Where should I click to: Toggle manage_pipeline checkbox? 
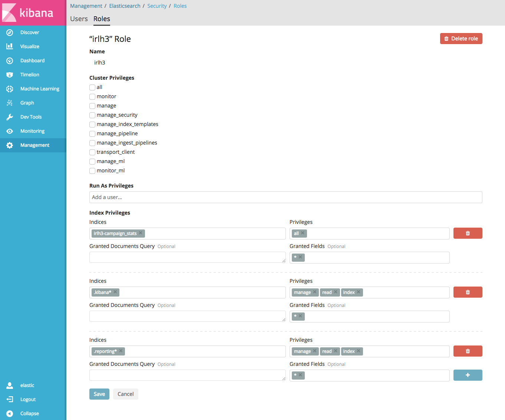[92, 134]
